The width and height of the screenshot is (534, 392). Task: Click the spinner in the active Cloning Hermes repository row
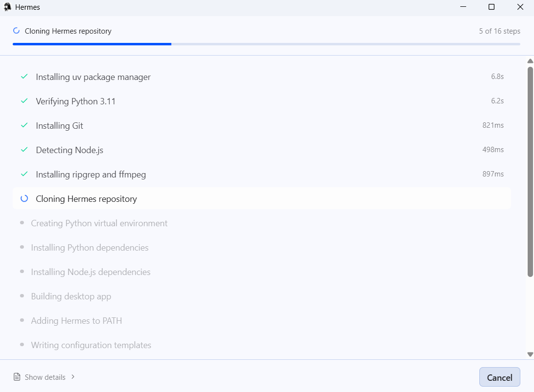click(24, 198)
